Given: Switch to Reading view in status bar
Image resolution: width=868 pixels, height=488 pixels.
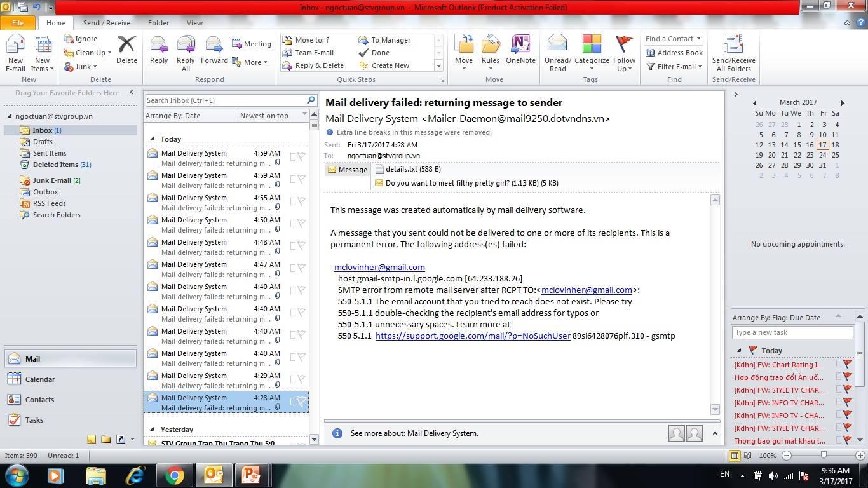Looking at the screenshot, I should pyautogui.click(x=747, y=456).
